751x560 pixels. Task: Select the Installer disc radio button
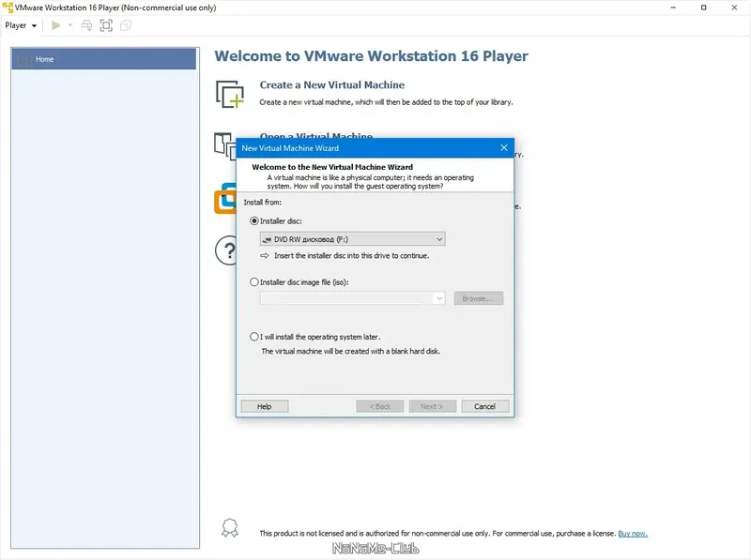point(254,221)
